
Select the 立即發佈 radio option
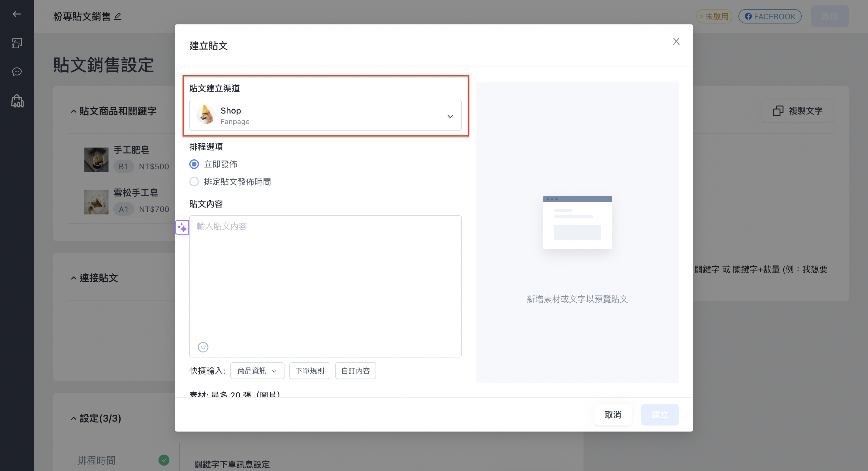[194, 164]
